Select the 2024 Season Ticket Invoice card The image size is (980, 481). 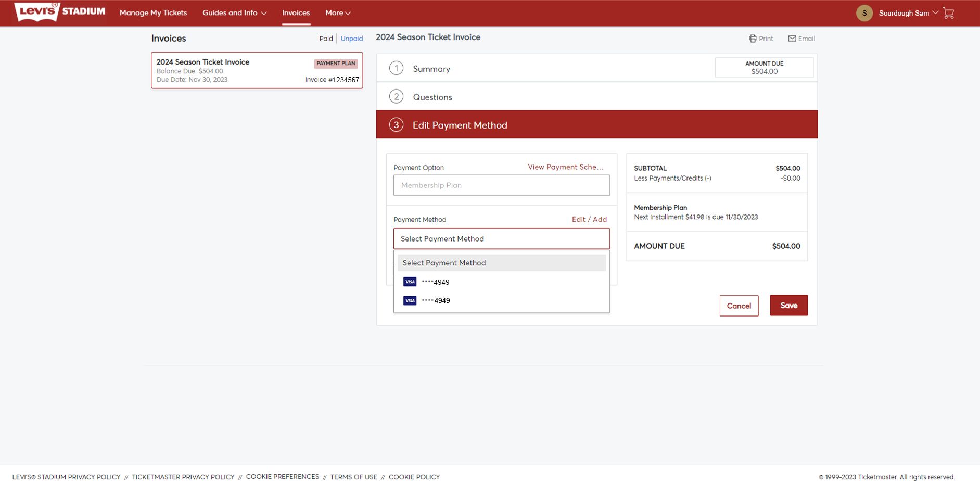coord(257,70)
